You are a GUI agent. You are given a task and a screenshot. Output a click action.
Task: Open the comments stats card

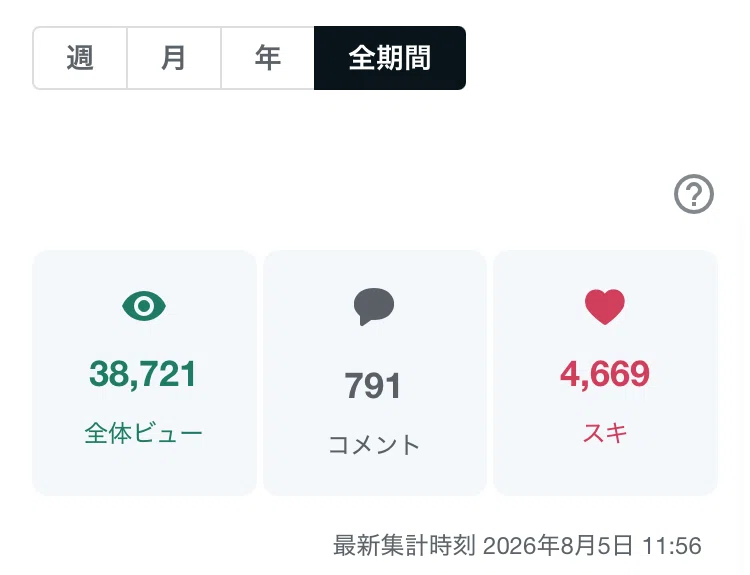tap(375, 373)
